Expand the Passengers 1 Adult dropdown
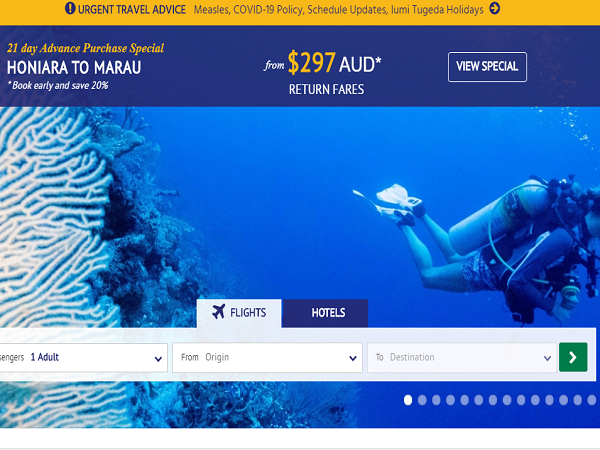This screenshot has width=600, height=450. tap(83, 357)
